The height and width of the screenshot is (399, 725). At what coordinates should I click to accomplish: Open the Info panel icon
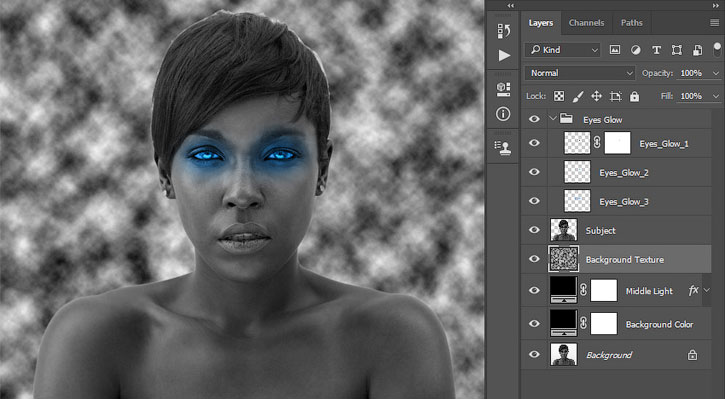pyautogui.click(x=503, y=114)
